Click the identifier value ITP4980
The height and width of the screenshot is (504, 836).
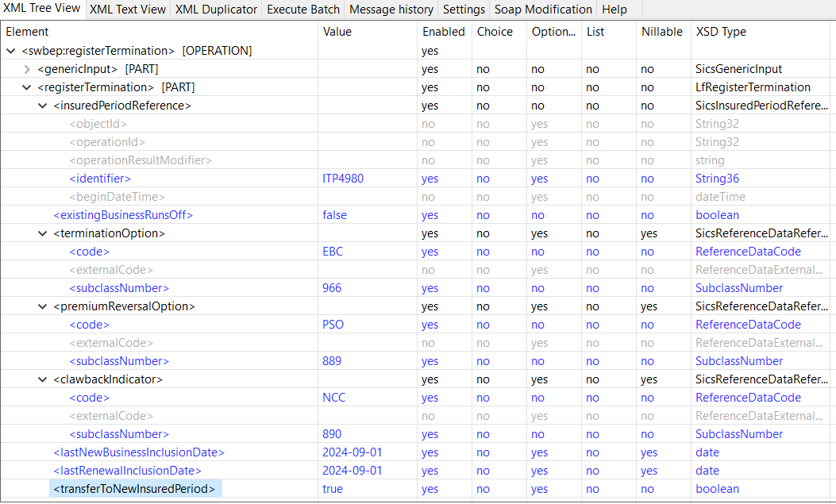(343, 179)
